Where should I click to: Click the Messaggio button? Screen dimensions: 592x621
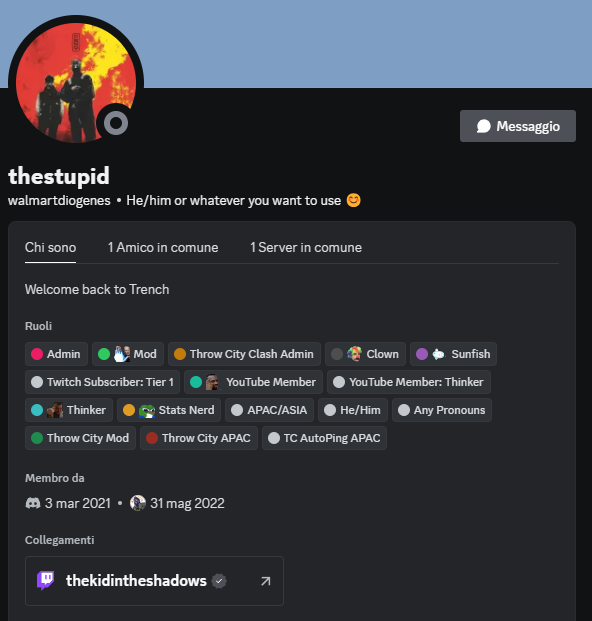point(518,126)
